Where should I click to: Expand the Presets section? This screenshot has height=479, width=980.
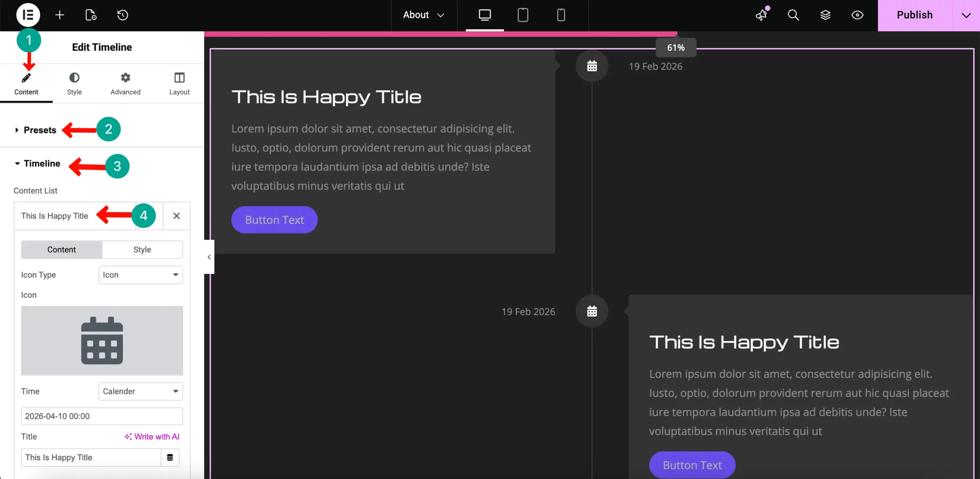point(40,130)
